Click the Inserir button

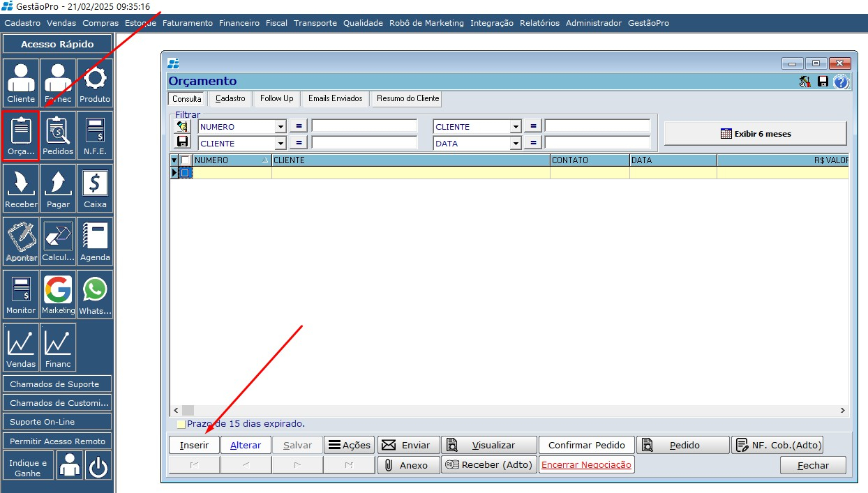point(194,445)
